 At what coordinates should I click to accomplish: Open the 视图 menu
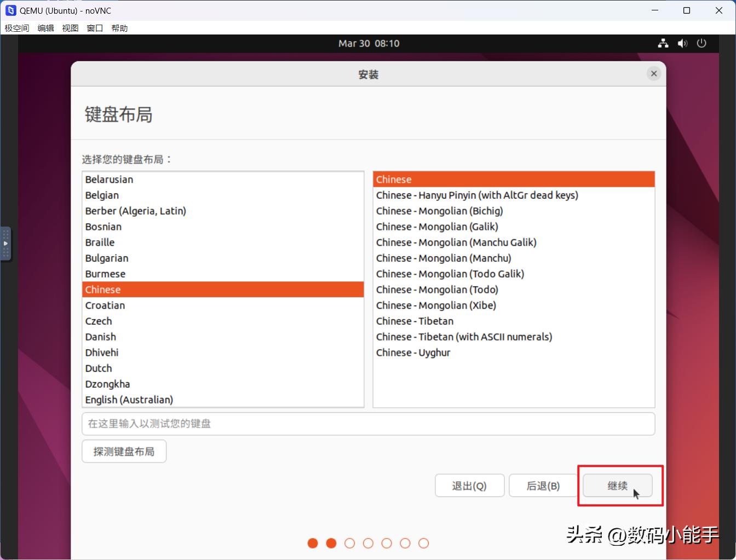point(71,28)
